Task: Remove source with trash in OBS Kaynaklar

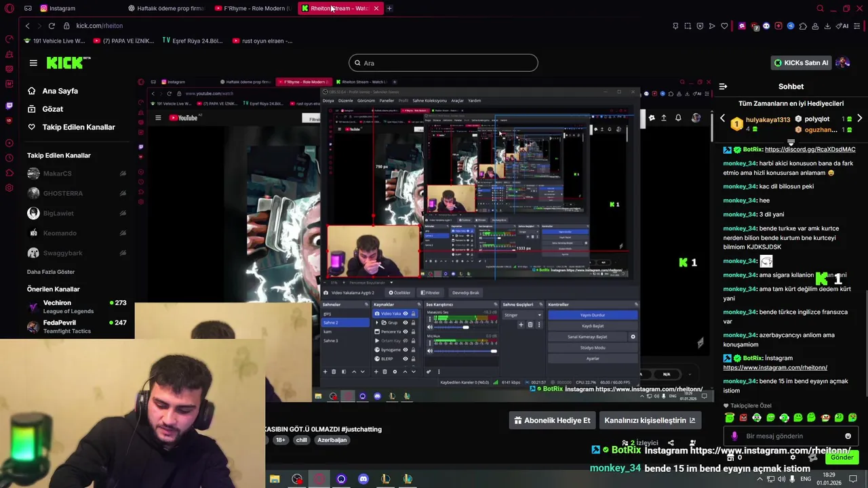Action: 384,371
